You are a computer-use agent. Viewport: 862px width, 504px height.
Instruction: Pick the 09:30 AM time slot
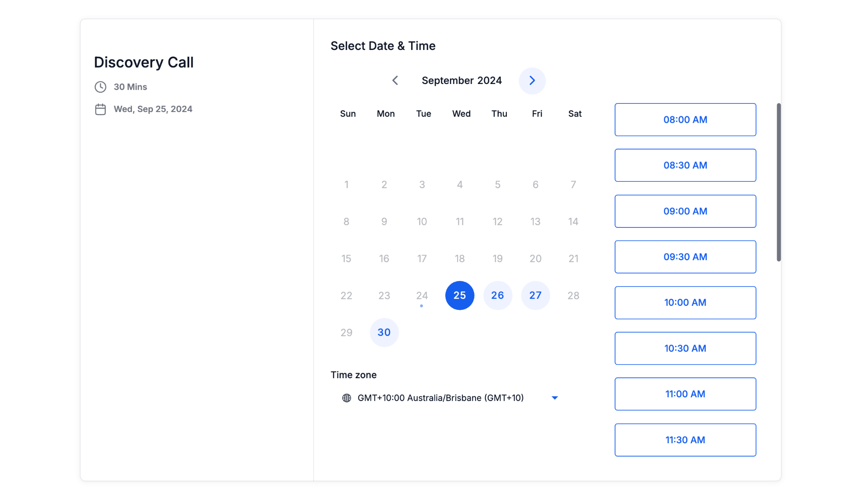(685, 257)
